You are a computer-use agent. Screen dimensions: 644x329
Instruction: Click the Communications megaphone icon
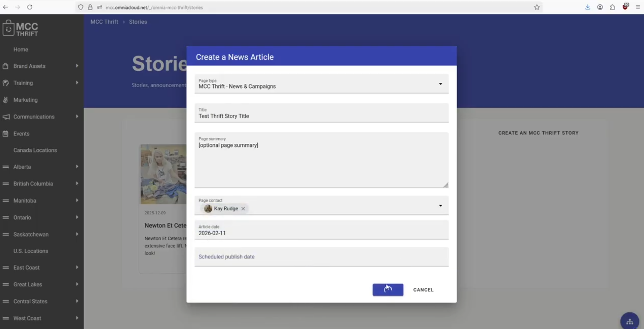coord(6,117)
